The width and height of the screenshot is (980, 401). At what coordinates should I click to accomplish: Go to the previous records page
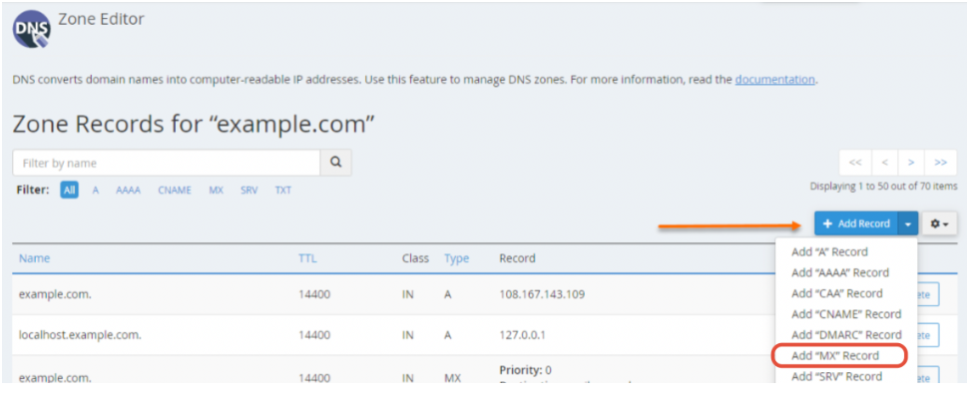coord(884,163)
